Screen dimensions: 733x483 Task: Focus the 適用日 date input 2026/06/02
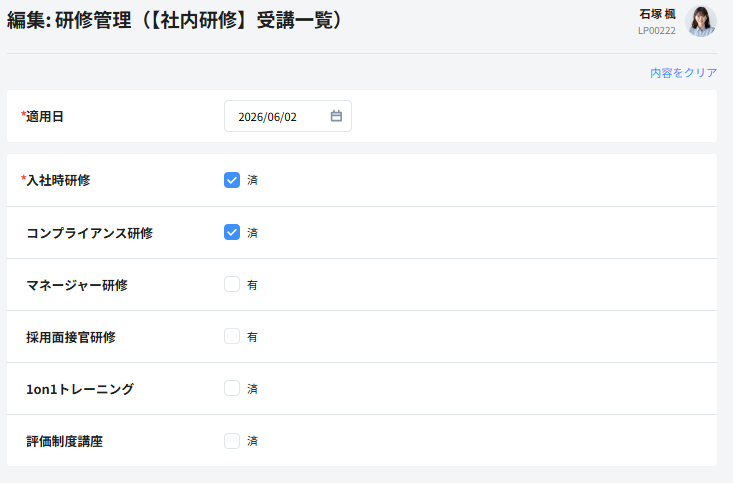[288, 116]
